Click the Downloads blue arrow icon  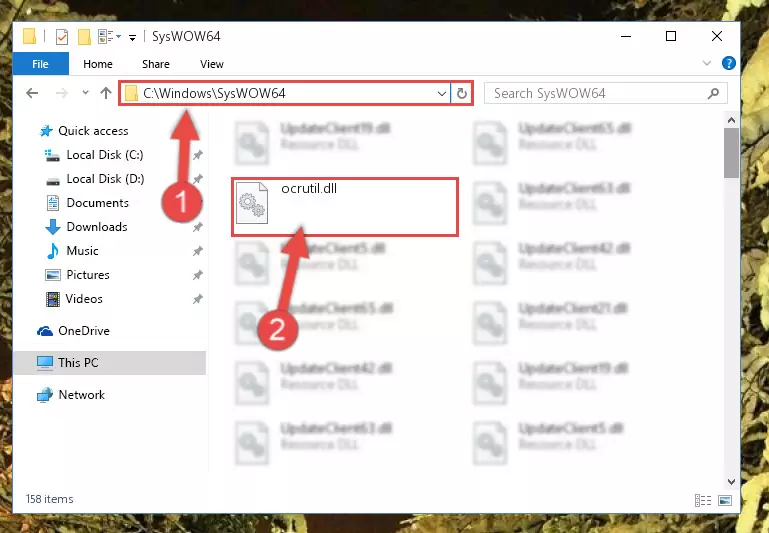pyautogui.click(x=52, y=227)
